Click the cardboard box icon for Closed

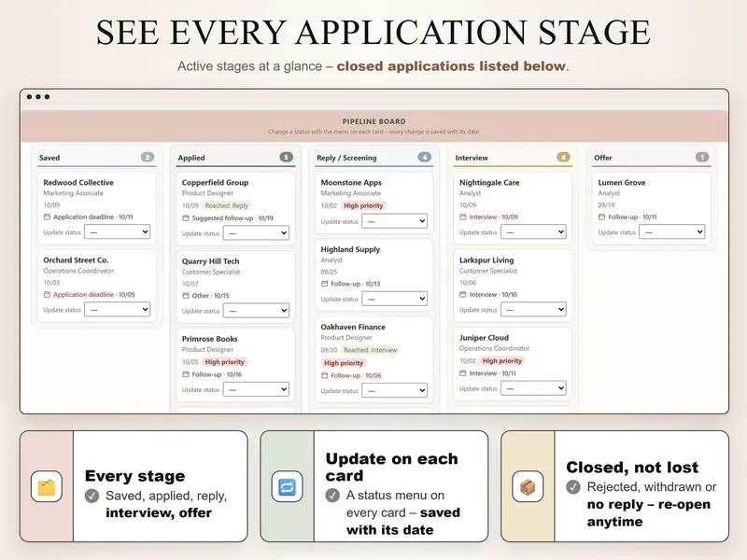pyautogui.click(x=528, y=486)
